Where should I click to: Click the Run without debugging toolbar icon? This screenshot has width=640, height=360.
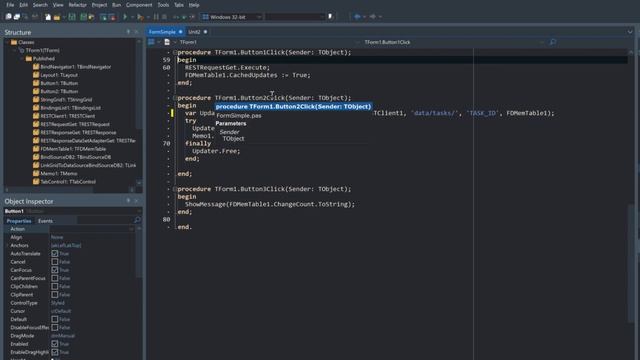125,17
